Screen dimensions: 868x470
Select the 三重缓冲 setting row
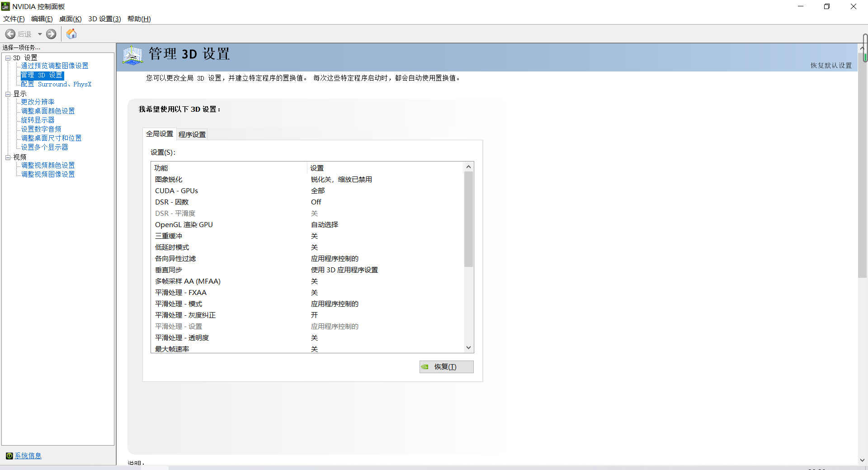pyautogui.click(x=308, y=236)
